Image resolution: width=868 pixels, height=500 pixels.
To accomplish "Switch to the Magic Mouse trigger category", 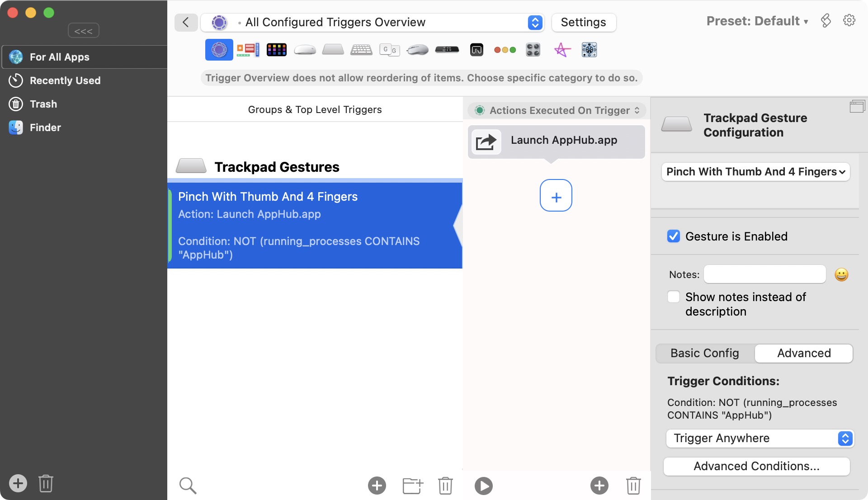I will (x=305, y=50).
